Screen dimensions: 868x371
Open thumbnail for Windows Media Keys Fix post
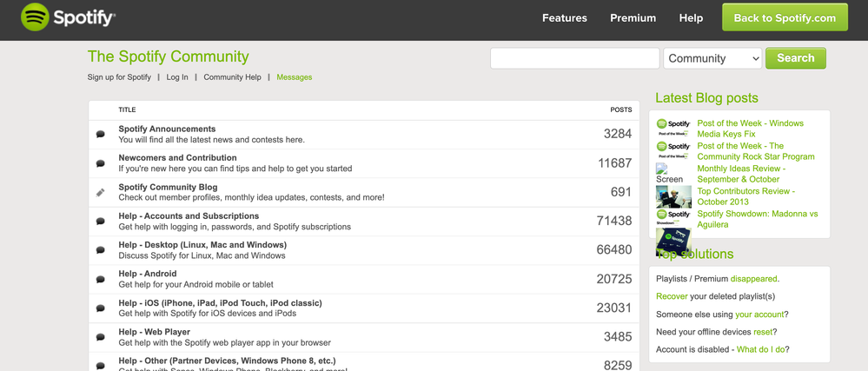[x=673, y=128]
